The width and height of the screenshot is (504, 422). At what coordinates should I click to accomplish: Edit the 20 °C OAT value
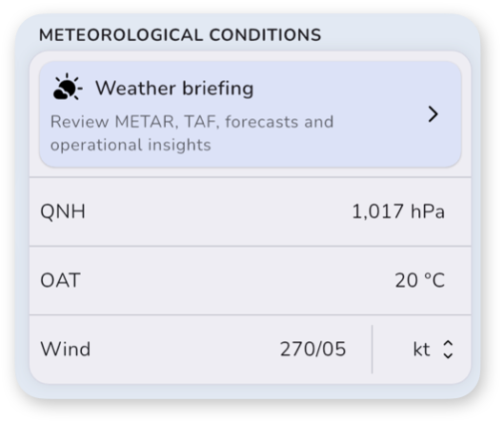tap(420, 280)
